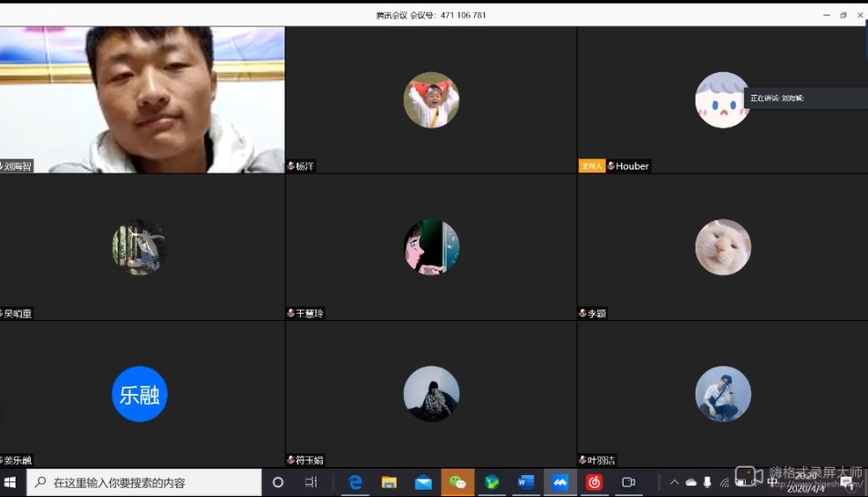
Task: Open Microsoft Word in the taskbar
Action: 526,482
